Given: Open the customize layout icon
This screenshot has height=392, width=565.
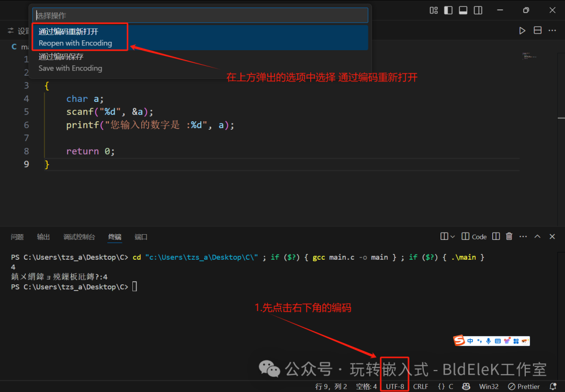Looking at the screenshot, I should [434, 10].
